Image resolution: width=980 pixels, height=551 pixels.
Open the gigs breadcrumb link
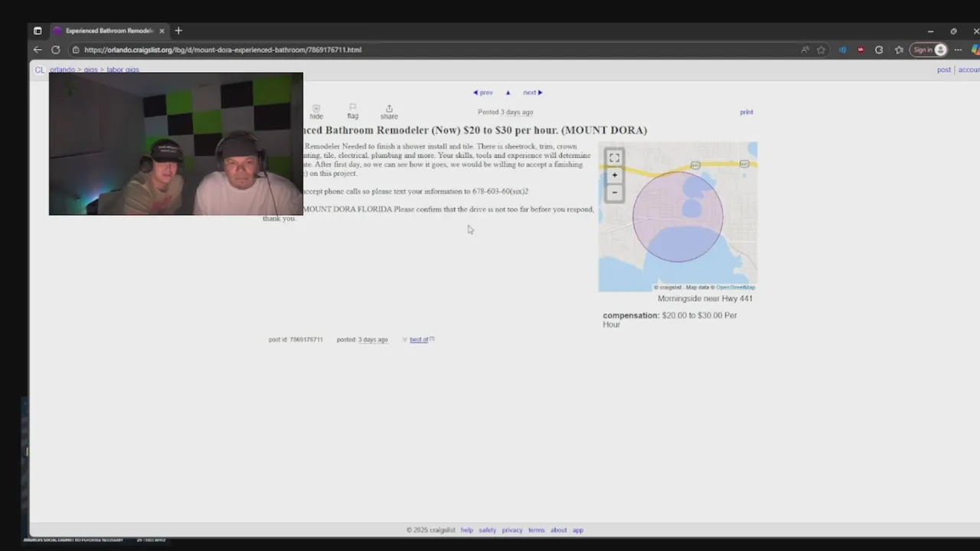[x=90, y=70]
